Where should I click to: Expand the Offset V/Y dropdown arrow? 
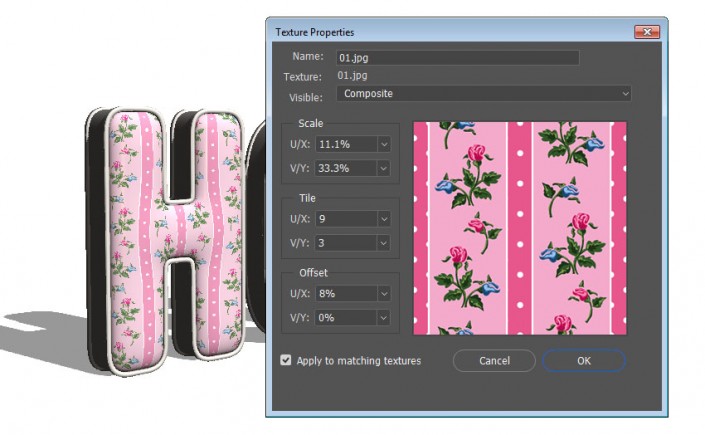click(383, 318)
